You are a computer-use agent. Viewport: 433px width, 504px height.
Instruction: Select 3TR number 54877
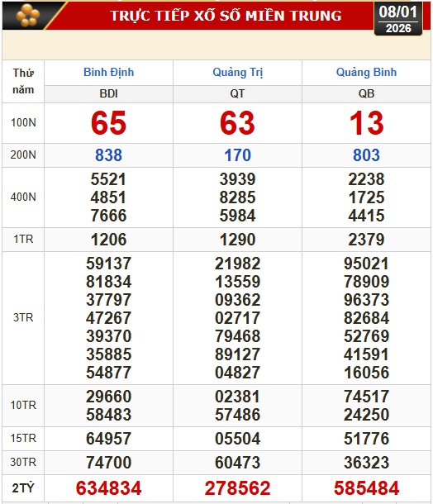click(108, 372)
